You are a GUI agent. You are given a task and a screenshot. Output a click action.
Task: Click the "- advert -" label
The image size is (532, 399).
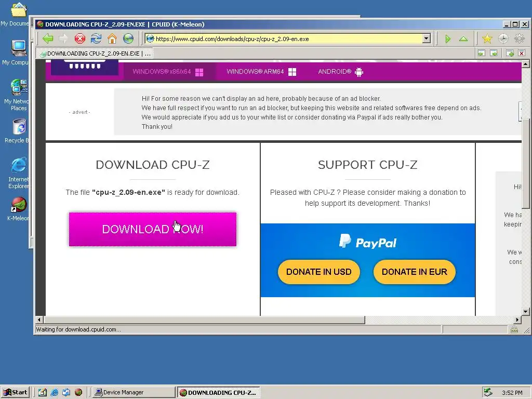[x=79, y=112]
